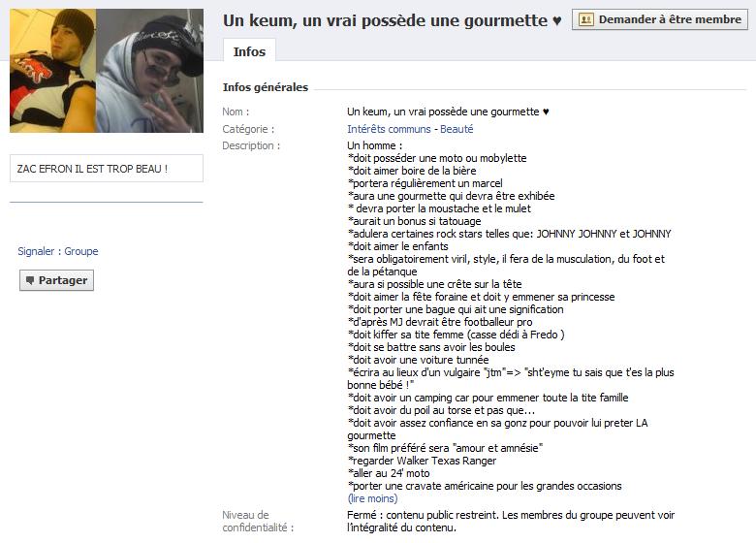
Task: Open the Infos tab
Action: [x=249, y=51]
